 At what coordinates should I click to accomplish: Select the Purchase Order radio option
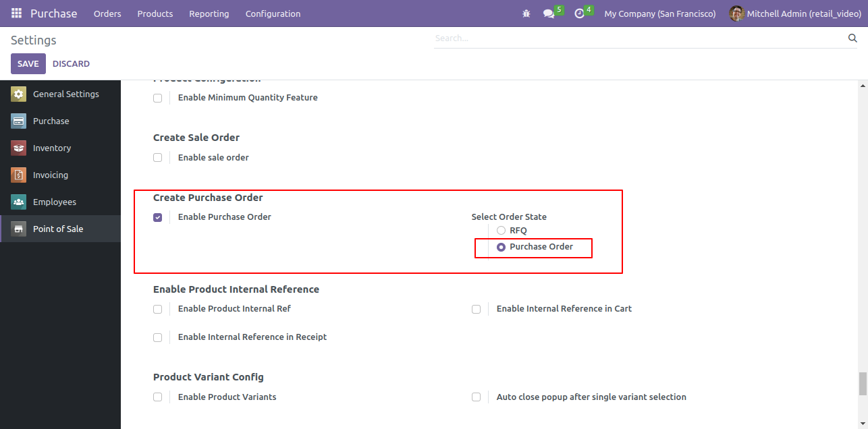pyautogui.click(x=501, y=247)
